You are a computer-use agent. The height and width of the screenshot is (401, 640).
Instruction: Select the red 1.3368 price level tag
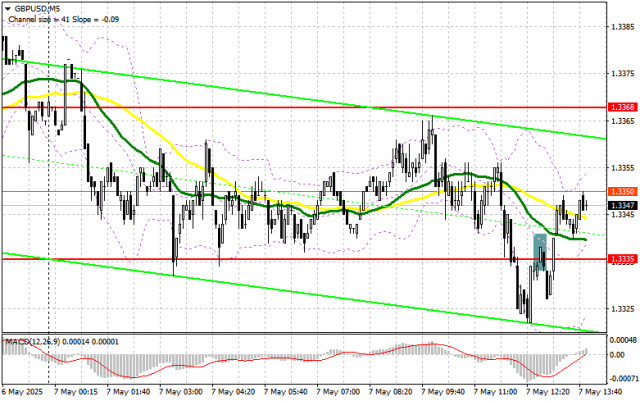click(x=622, y=107)
